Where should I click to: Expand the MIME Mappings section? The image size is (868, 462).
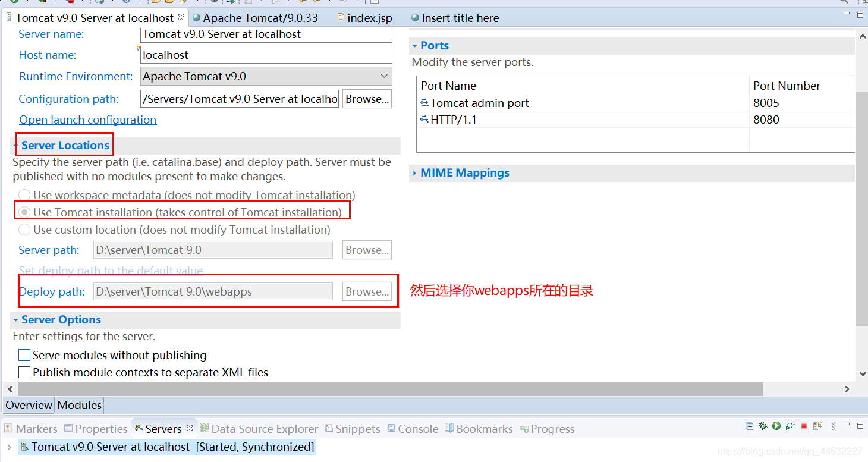[414, 173]
